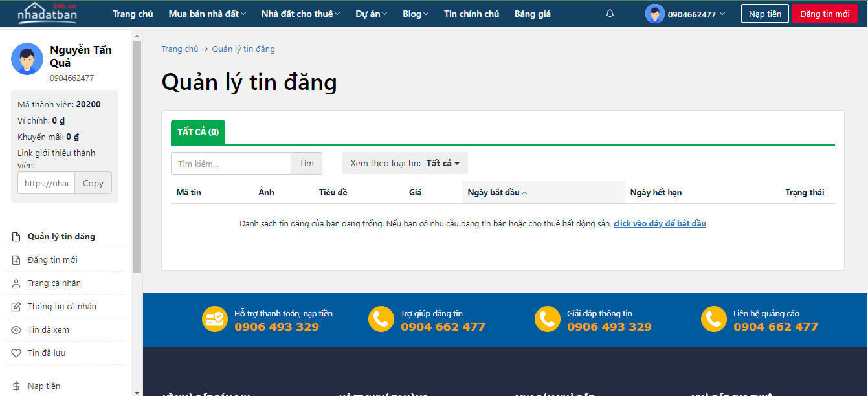
Task: Focus the Tìm kiếm search field
Action: [x=231, y=164]
